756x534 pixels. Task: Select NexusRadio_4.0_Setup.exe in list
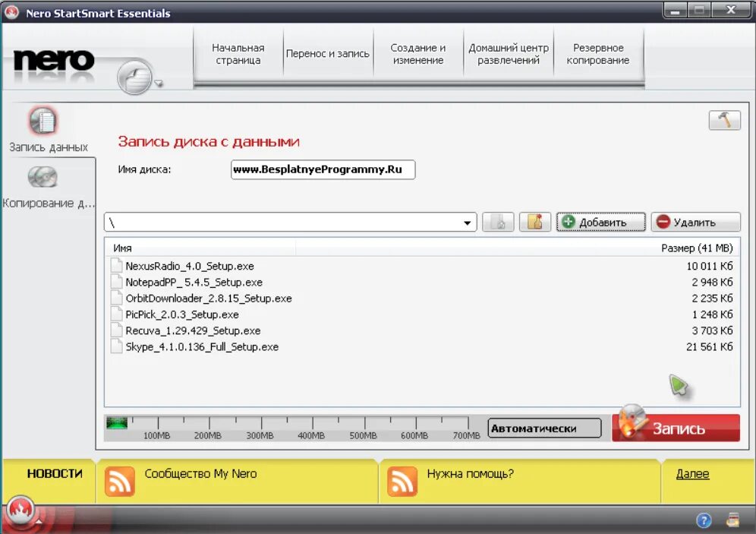190,266
